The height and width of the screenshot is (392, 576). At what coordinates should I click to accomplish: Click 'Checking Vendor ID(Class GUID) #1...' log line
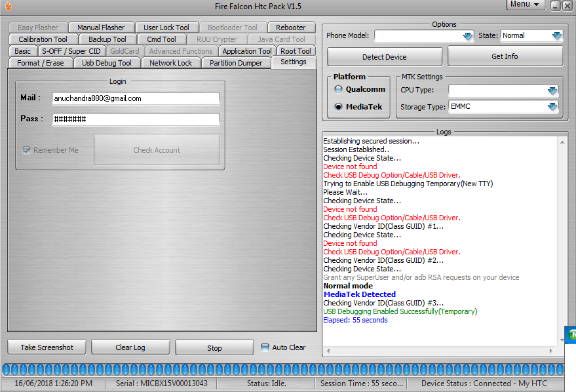[x=383, y=226]
